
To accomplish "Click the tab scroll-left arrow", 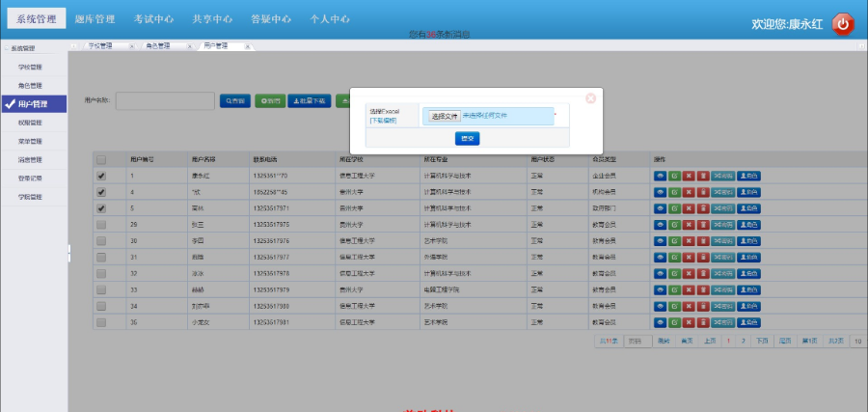I will coord(73,46).
